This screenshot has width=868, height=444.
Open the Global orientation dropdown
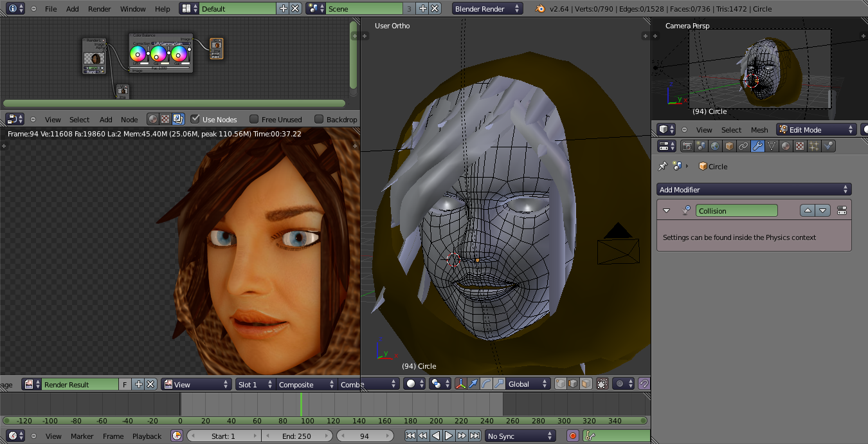528,384
